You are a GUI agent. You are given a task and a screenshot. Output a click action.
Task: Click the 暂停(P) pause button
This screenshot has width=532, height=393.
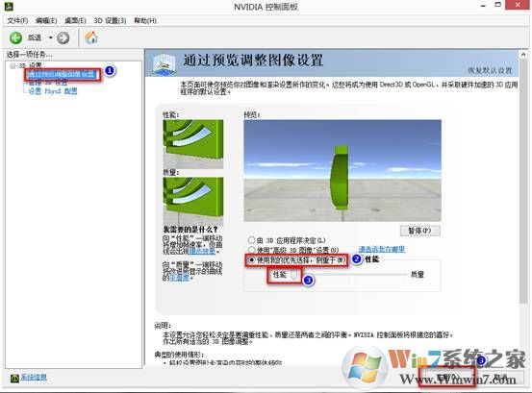tap(420, 231)
